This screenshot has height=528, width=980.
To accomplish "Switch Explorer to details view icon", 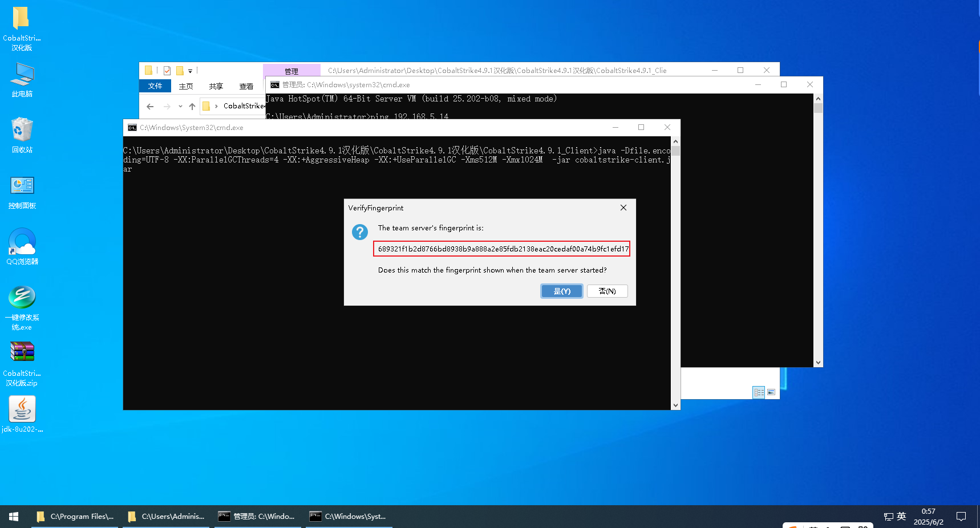I will point(759,392).
